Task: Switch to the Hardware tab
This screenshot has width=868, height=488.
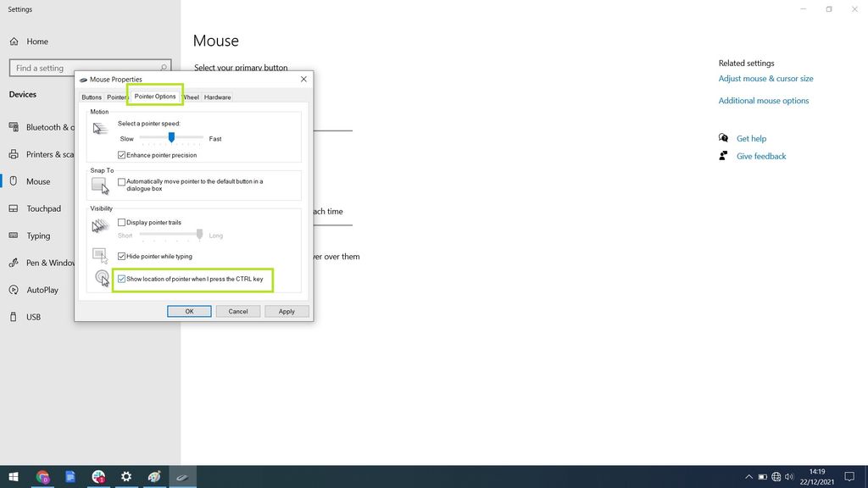Action: click(x=217, y=97)
